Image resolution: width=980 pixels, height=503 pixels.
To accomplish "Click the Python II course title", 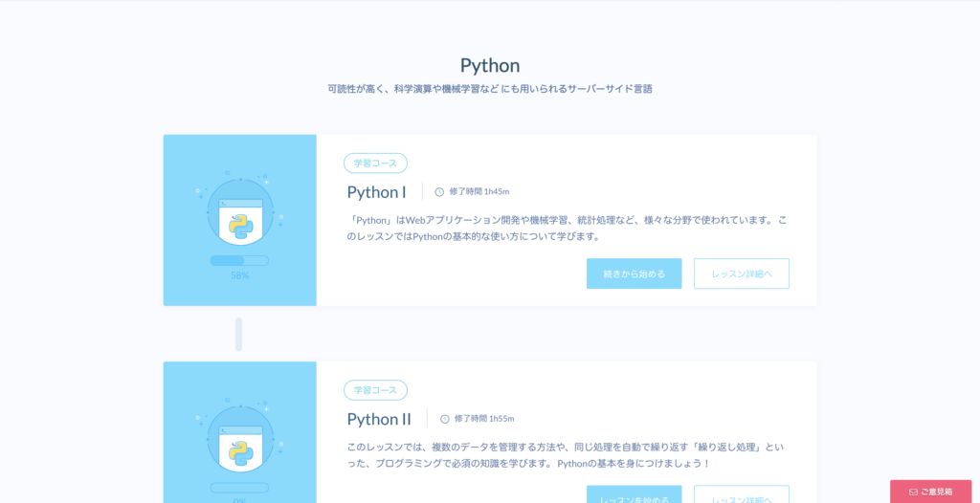I will 379,419.
